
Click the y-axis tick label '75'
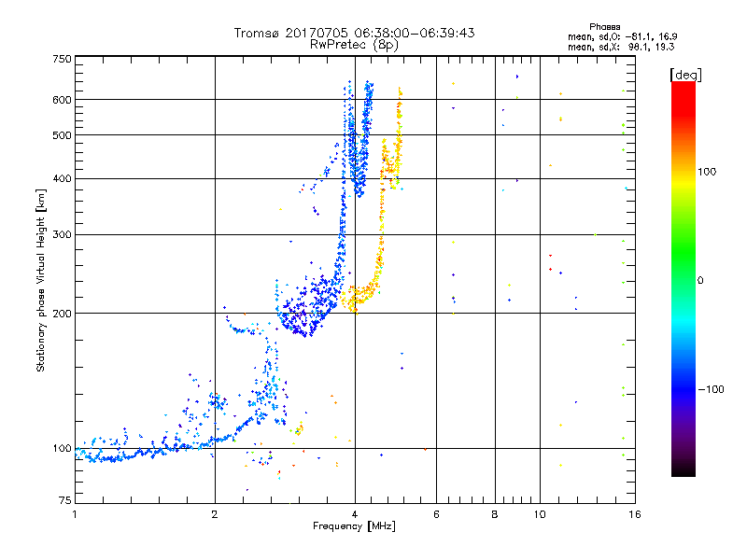pos(65,500)
